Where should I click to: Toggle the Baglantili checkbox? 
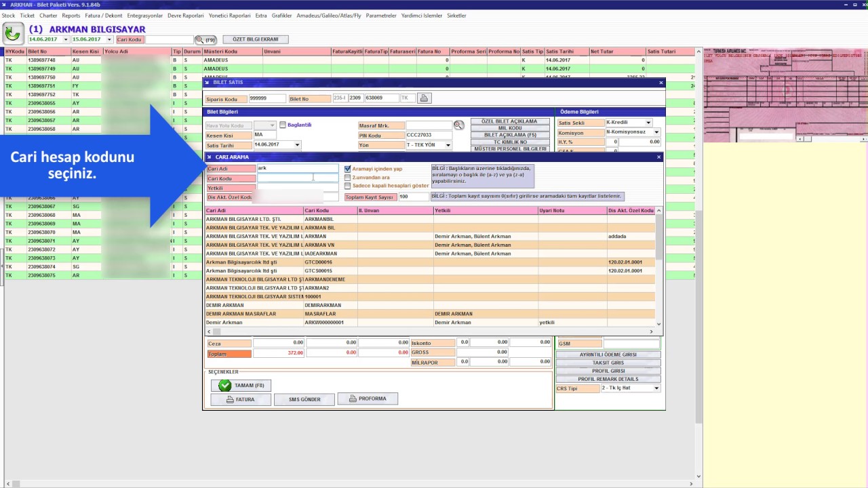point(283,125)
